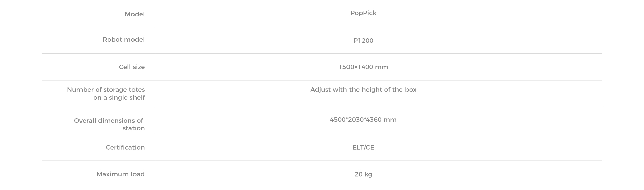This screenshot has height=190, width=644.
Task: Click 'kg' unit in the maximum load value
Action: click(x=368, y=175)
